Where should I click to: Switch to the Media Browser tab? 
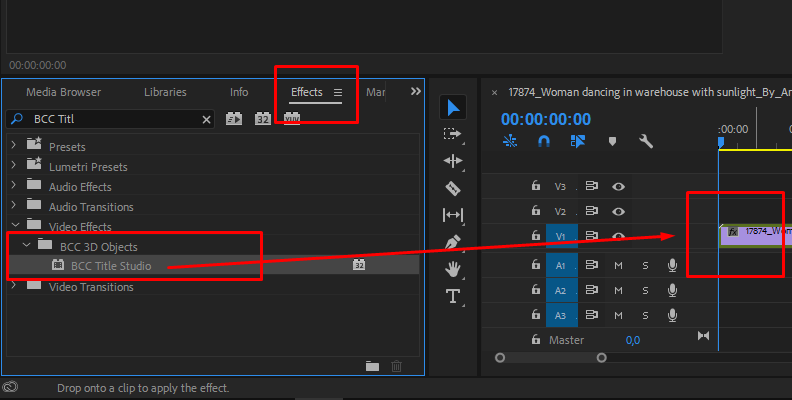click(x=63, y=92)
